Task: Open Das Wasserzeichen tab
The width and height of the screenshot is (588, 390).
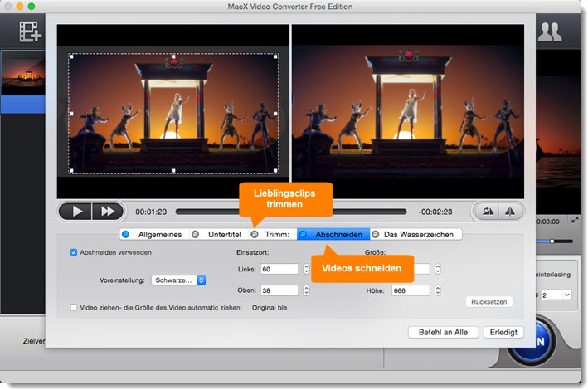Action: 415,235
